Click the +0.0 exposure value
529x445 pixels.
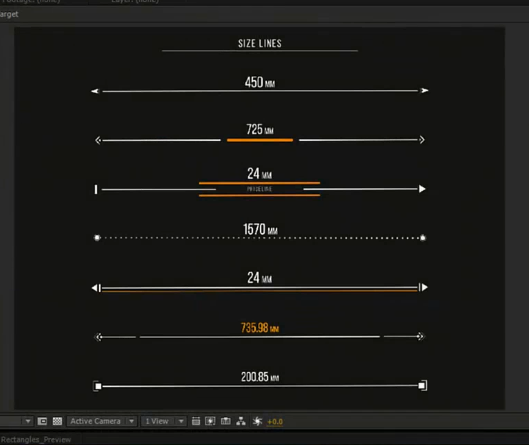point(275,422)
